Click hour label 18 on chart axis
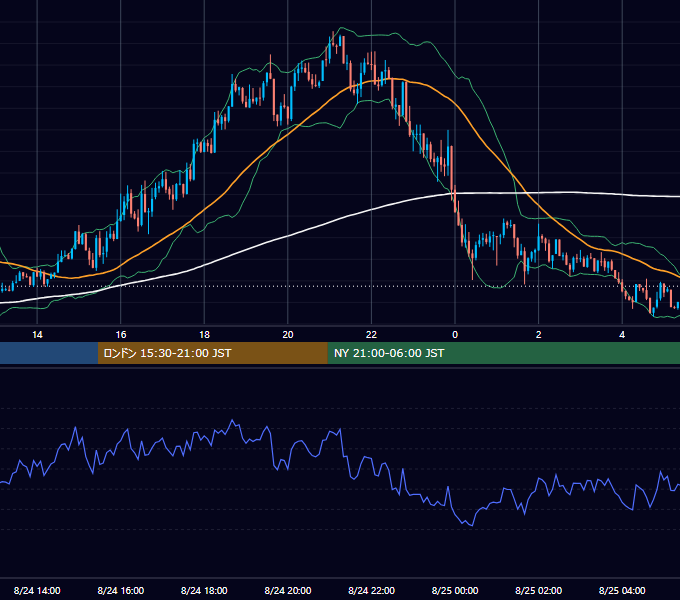680x600 pixels. point(204,335)
